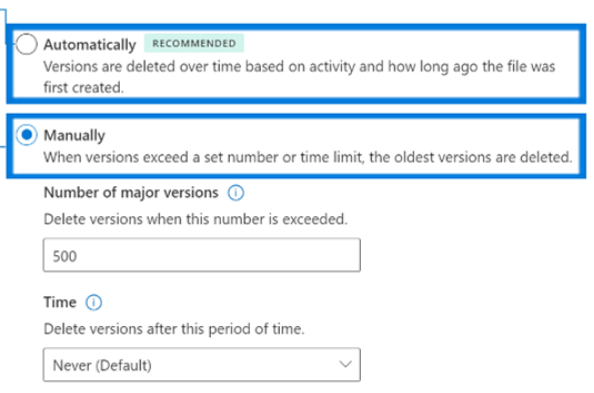
Task: Click the Number of major versions heading
Action: [x=131, y=193]
